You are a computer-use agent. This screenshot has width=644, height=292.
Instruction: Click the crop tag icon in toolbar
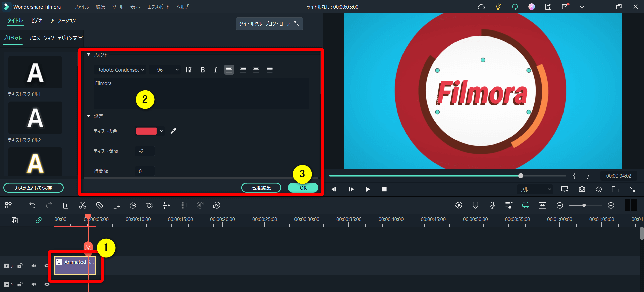click(x=99, y=205)
